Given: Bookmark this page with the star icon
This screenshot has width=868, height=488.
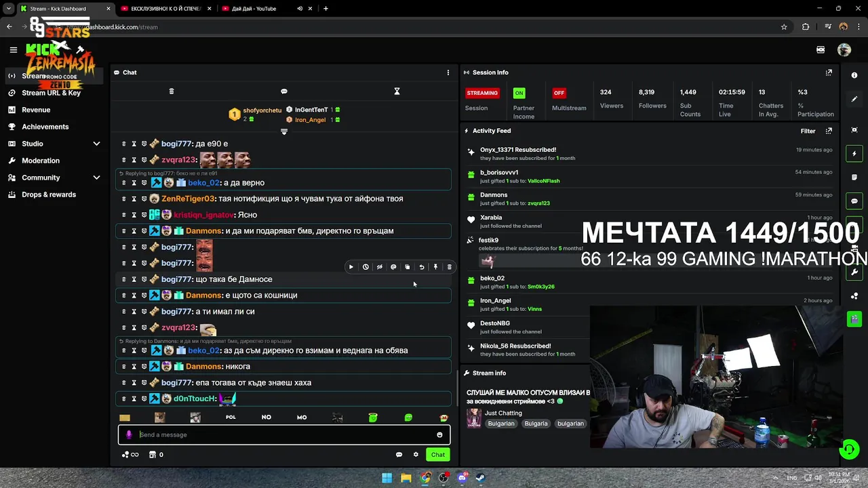Looking at the screenshot, I should point(784,27).
